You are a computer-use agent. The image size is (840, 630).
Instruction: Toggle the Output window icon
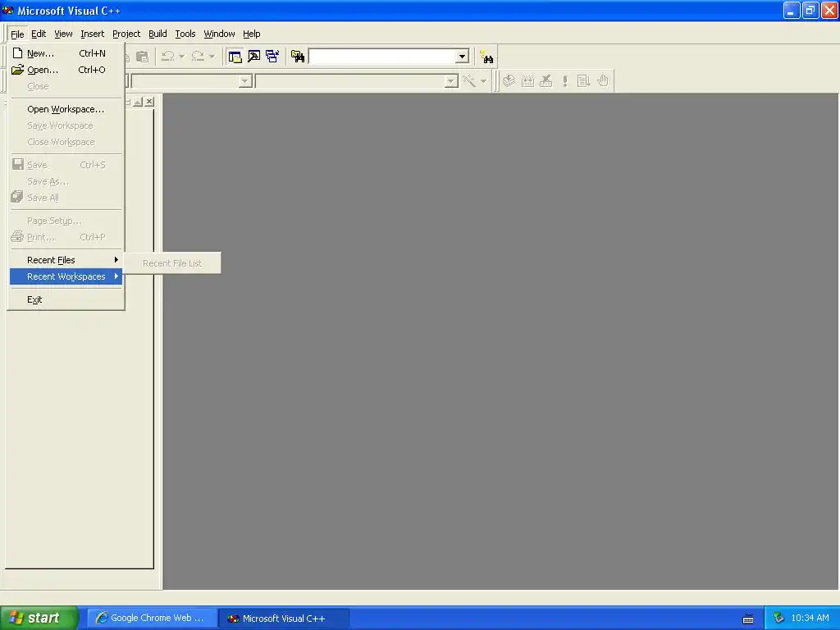(x=254, y=57)
